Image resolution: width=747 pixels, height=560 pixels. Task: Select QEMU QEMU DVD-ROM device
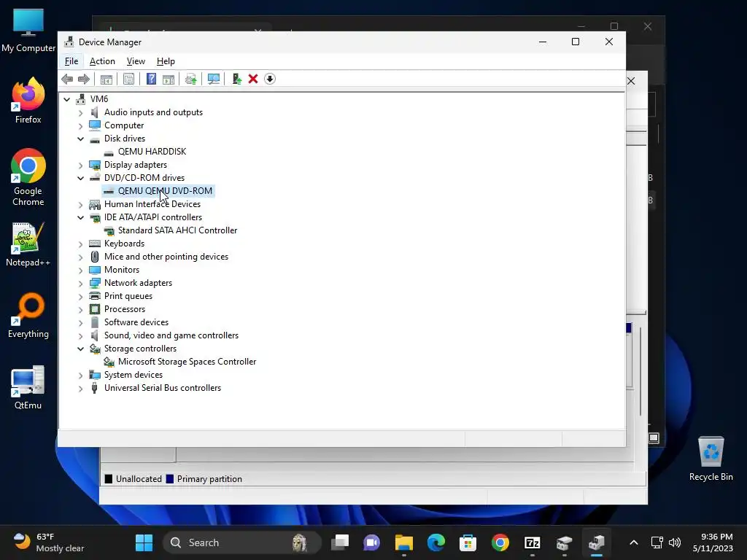click(165, 191)
